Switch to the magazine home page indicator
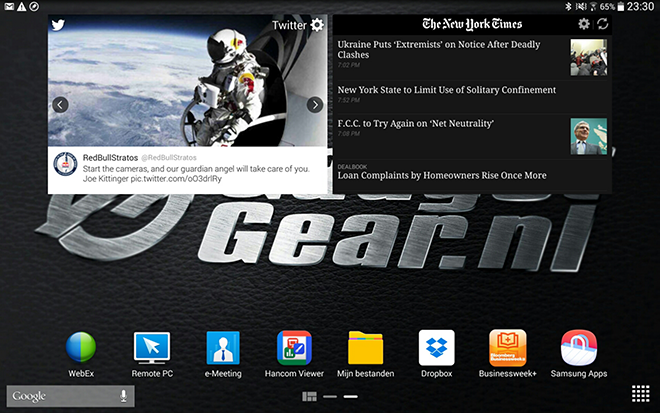The height and width of the screenshot is (413, 660). 309,396
